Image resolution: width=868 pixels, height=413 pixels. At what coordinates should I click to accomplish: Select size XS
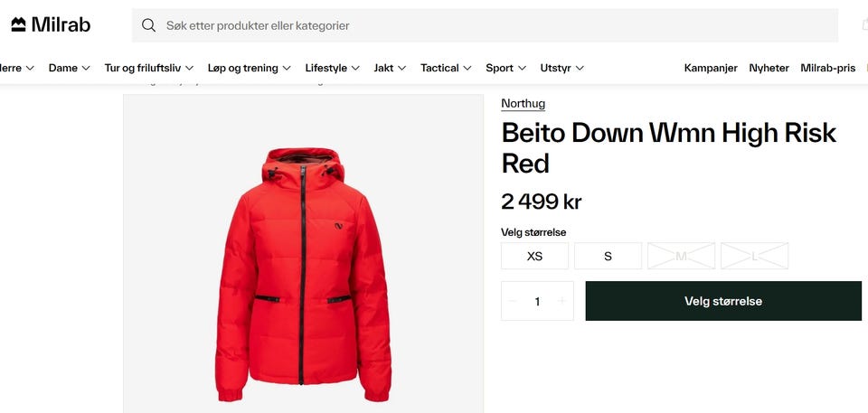pos(534,256)
